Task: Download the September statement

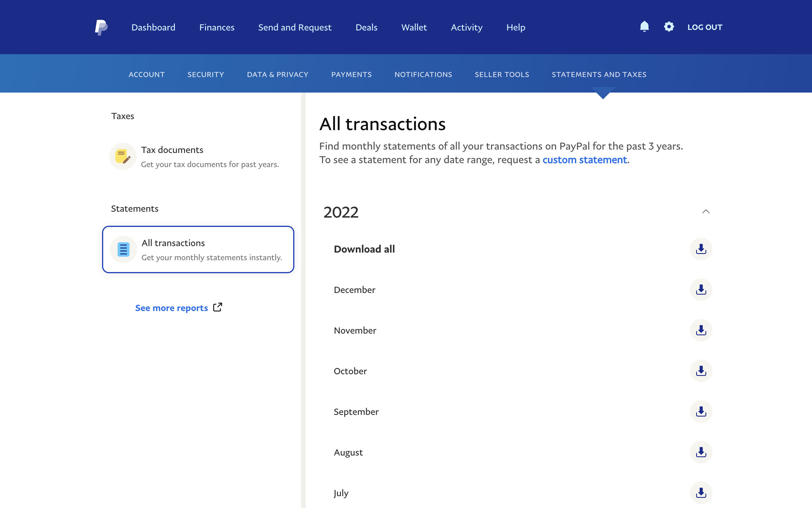Action: coord(701,411)
